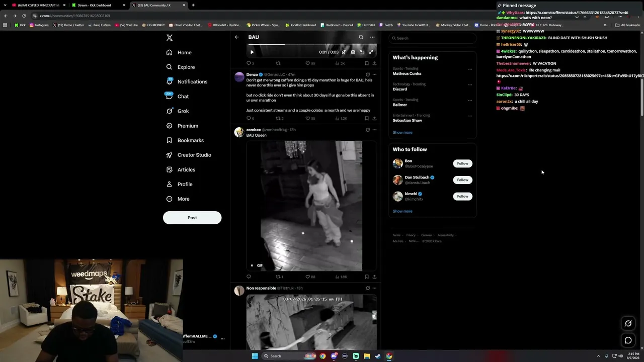Image resolution: width=644 pixels, height=362 pixels.
Task: Open Grok from the sidebar
Action: tap(177, 111)
